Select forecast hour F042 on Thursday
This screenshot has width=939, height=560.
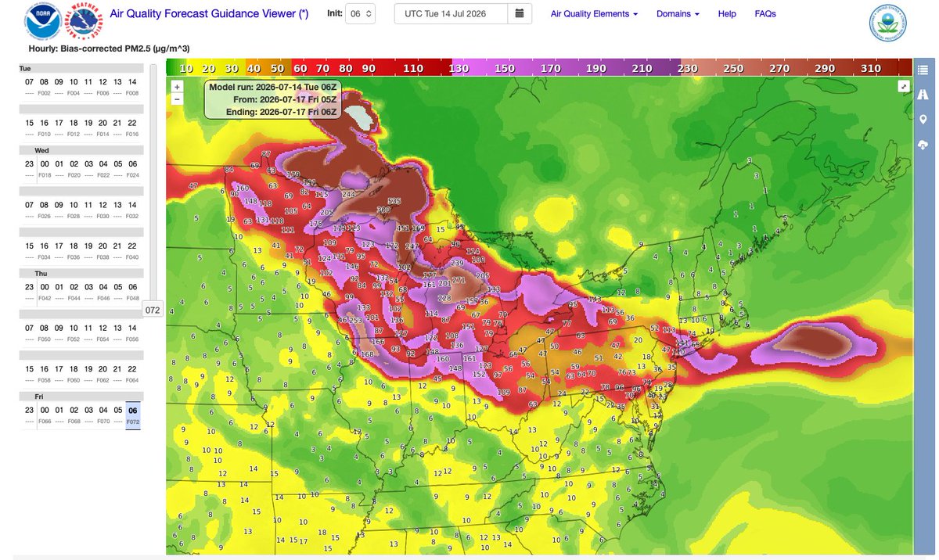point(44,300)
